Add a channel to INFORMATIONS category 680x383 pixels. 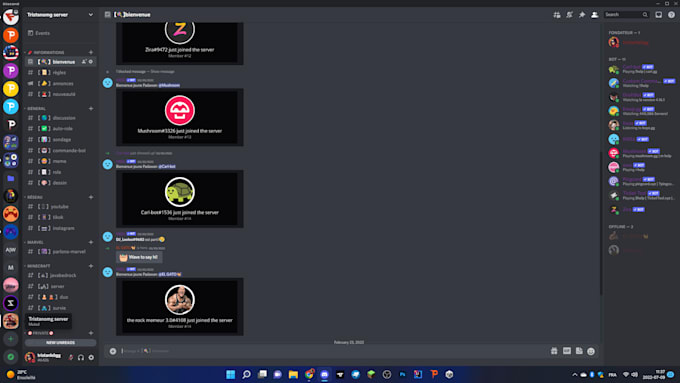(91, 52)
